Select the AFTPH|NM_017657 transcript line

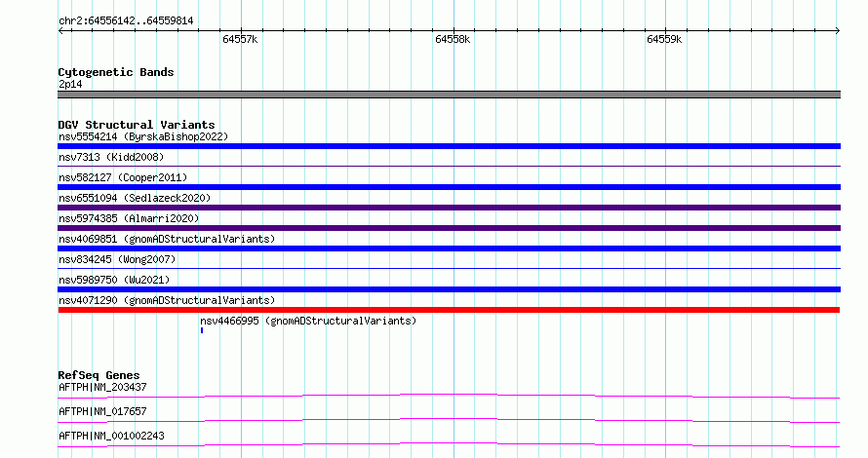(449, 420)
